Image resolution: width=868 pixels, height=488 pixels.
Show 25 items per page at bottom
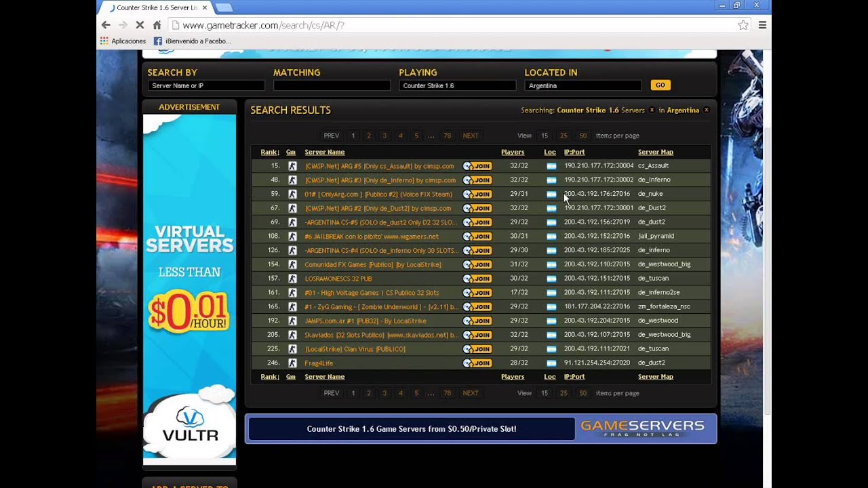point(564,393)
